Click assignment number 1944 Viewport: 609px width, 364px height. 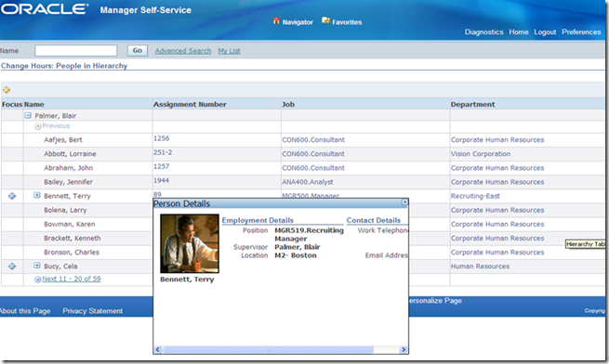point(161,180)
